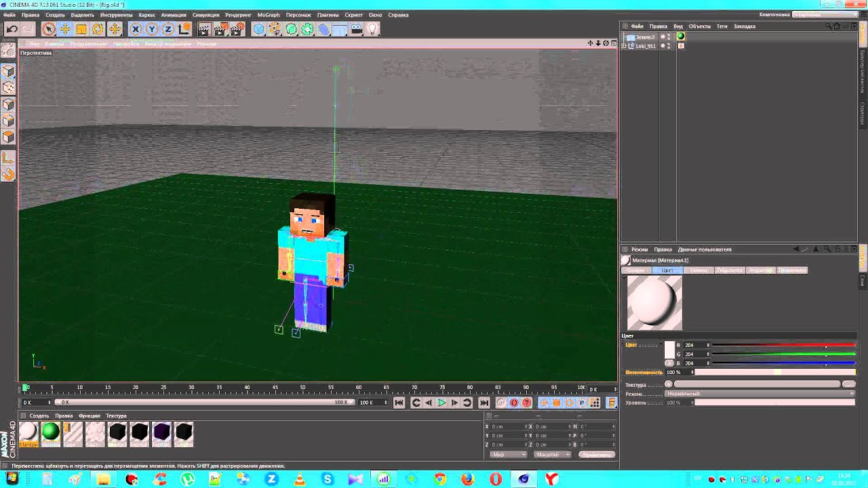The height and width of the screenshot is (488, 868).
Task: Open the Мир coordinate mode dropdown
Action: [507, 454]
